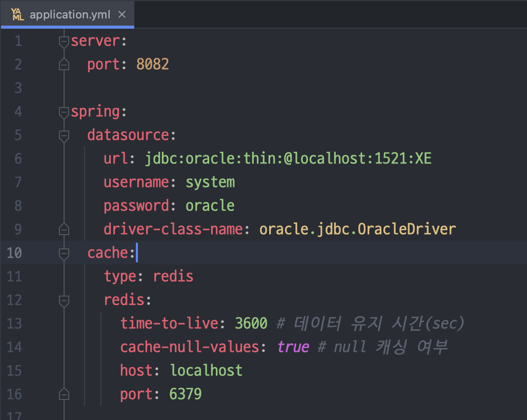The height and width of the screenshot is (420, 527).
Task: Click line number 13 in gutter
Action: 14,324
